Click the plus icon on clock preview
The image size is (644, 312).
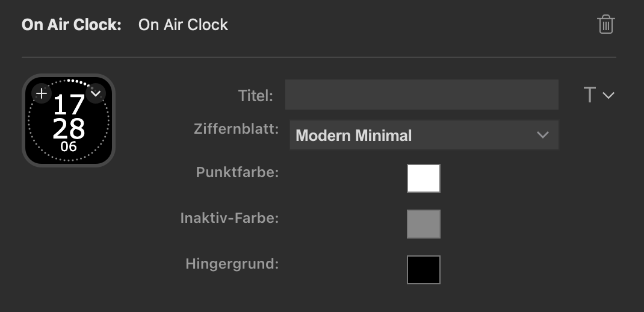(42, 94)
